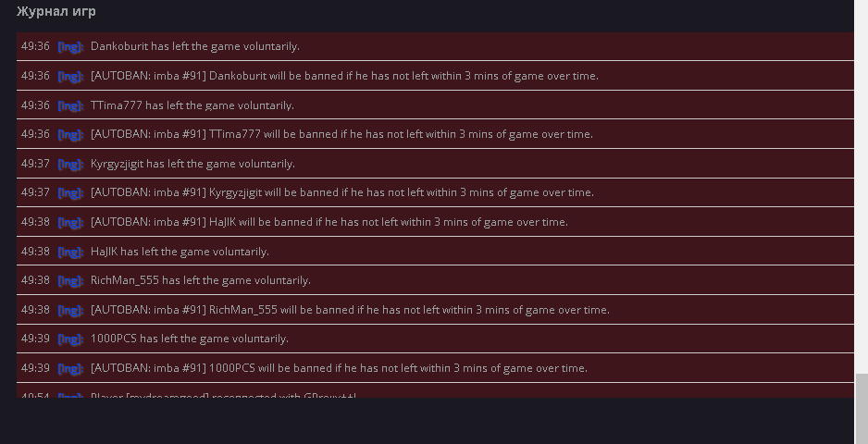This screenshot has width=868, height=444.
Task: Click the [ing] tag beside HaJIK's leave message
Action: [x=71, y=252]
